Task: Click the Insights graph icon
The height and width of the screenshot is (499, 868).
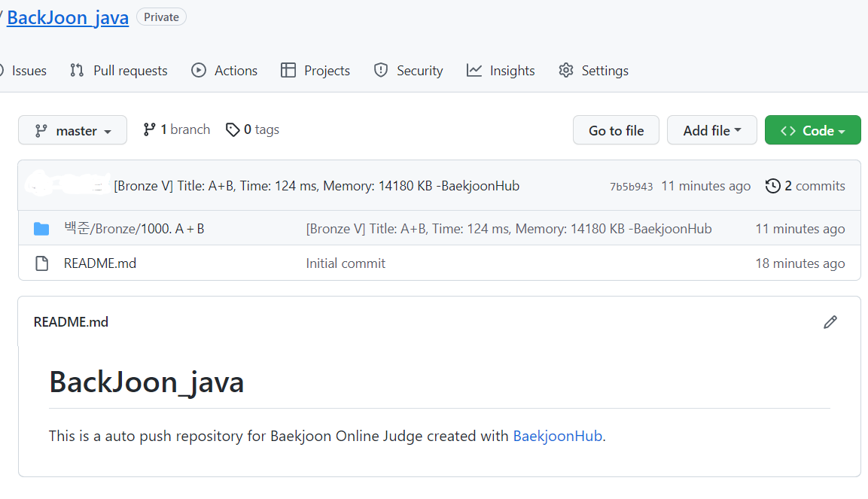Action: pyautogui.click(x=474, y=70)
